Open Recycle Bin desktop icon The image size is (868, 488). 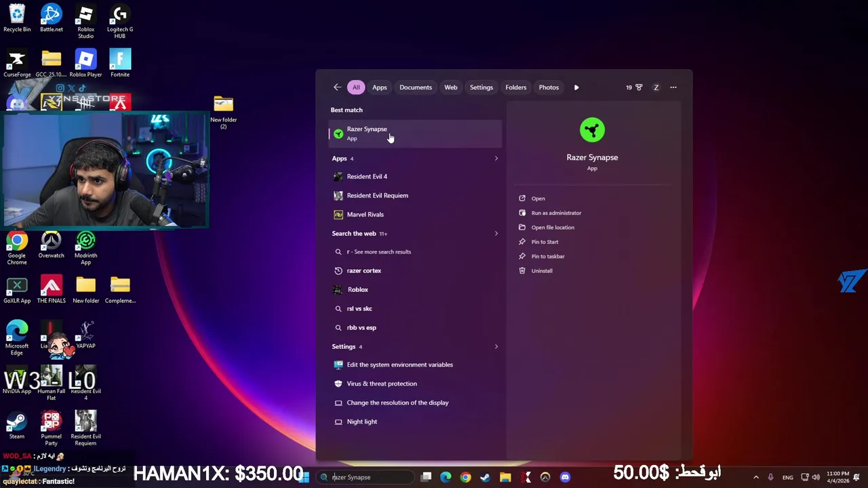[x=17, y=18]
